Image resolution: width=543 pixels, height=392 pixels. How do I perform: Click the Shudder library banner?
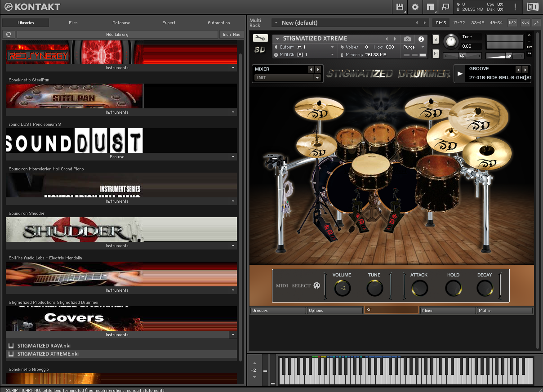[x=121, y=229]
